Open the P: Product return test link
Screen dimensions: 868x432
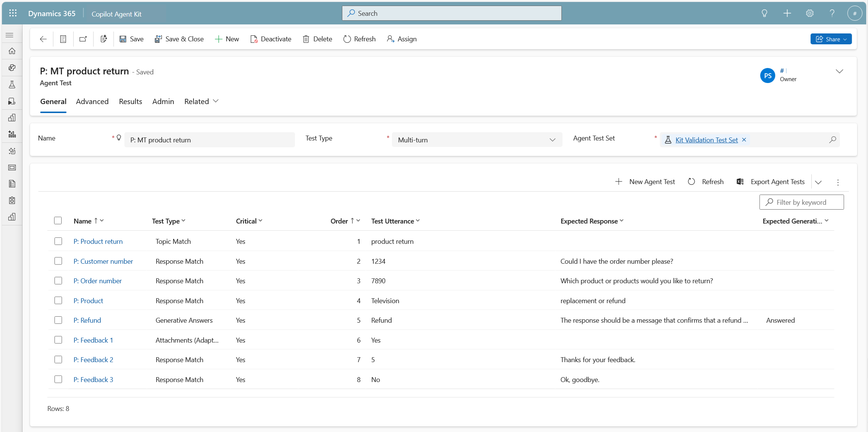tap(98, 242)
